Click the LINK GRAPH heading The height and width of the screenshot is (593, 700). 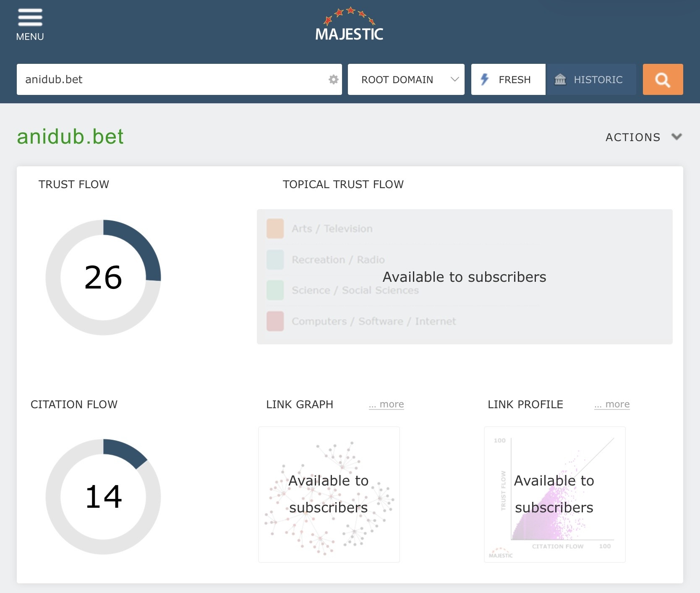(300, 404)
